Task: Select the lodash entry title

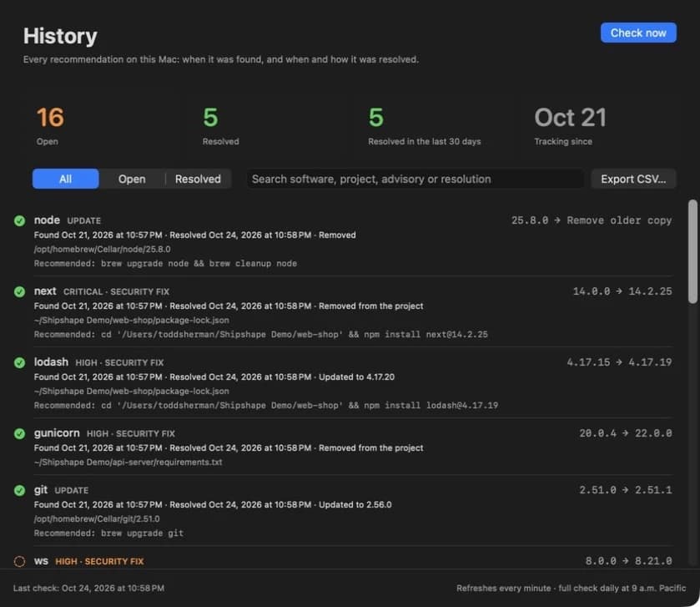Action: pyautogui.click(x=52, y=362)
